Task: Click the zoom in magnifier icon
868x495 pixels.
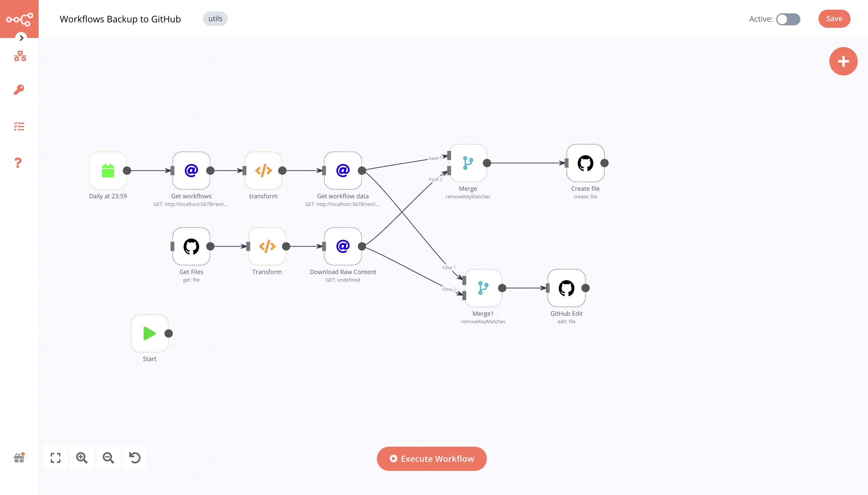Action: pyautogui.click(x=82, y=458)
